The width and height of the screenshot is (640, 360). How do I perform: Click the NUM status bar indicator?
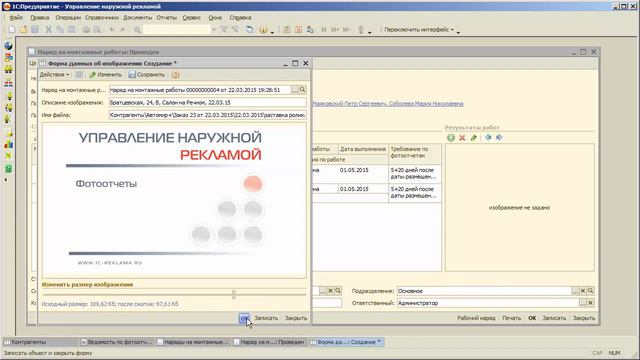tap(614, 353)
